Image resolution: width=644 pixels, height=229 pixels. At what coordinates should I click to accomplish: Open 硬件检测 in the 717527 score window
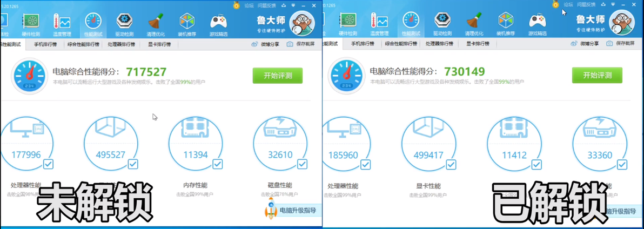(31, 25)
